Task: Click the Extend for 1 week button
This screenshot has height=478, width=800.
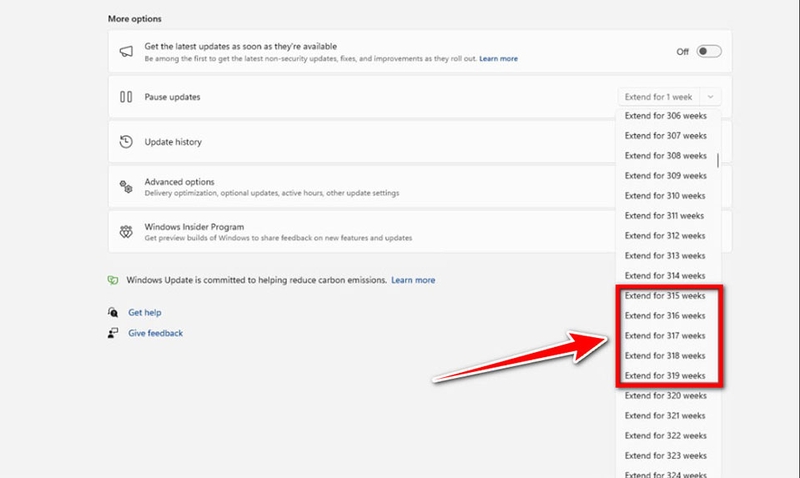Action: pyautogui.click(x=659, y=97)
